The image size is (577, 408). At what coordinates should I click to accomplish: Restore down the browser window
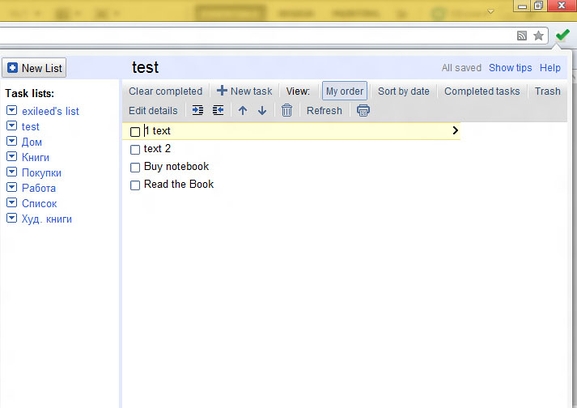(x=538, y=6)
